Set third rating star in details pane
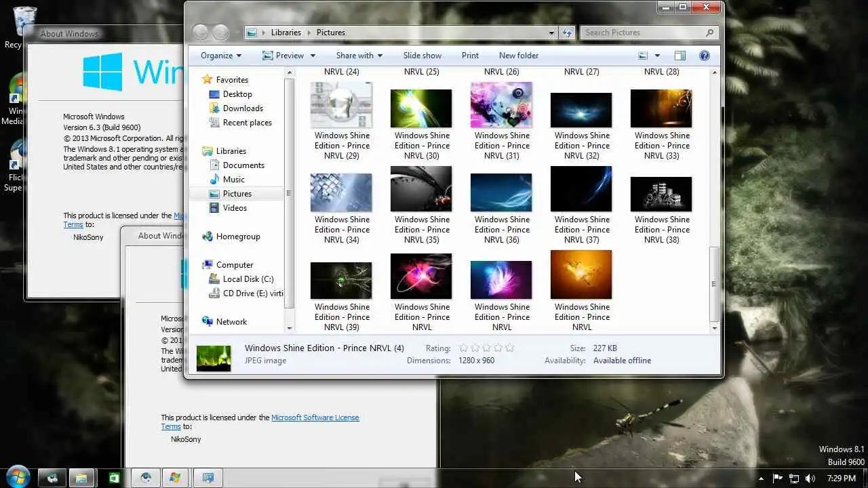This screenshot has width=868, height=488. 487,348
